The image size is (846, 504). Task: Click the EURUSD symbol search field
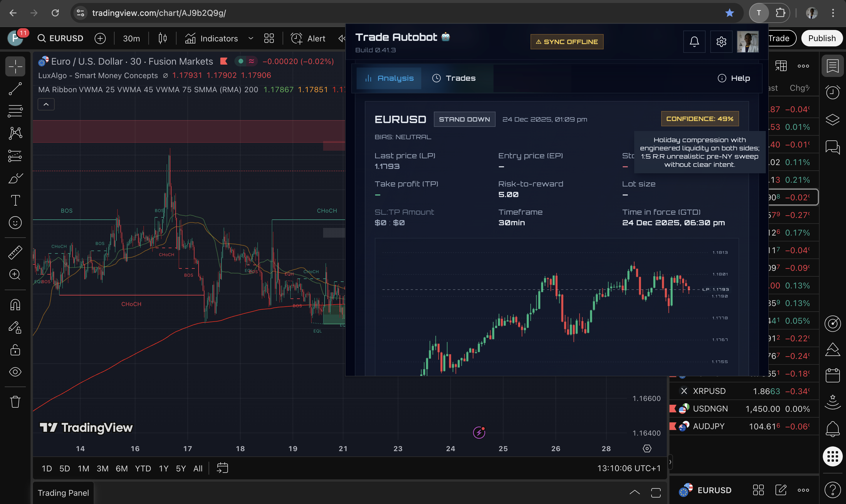61,38
